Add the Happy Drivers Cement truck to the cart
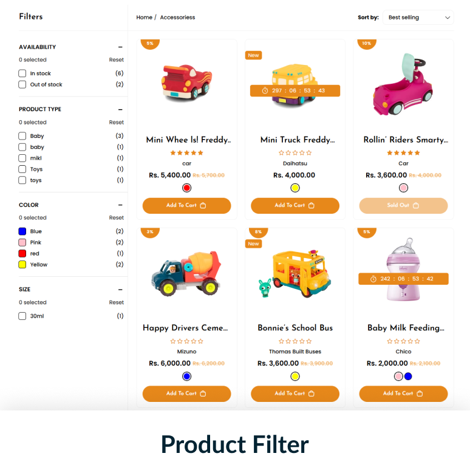This screenshot has width=470, height=476. (186, 393)
